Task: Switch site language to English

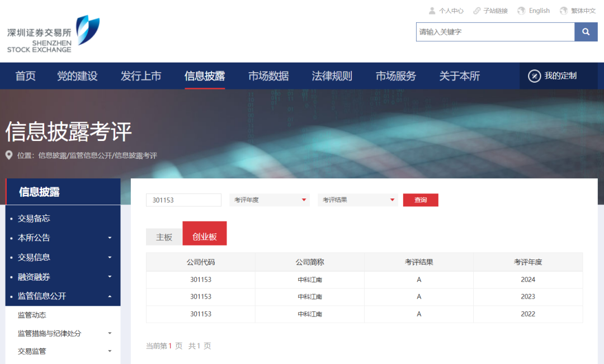Action: tap(539, 11)
